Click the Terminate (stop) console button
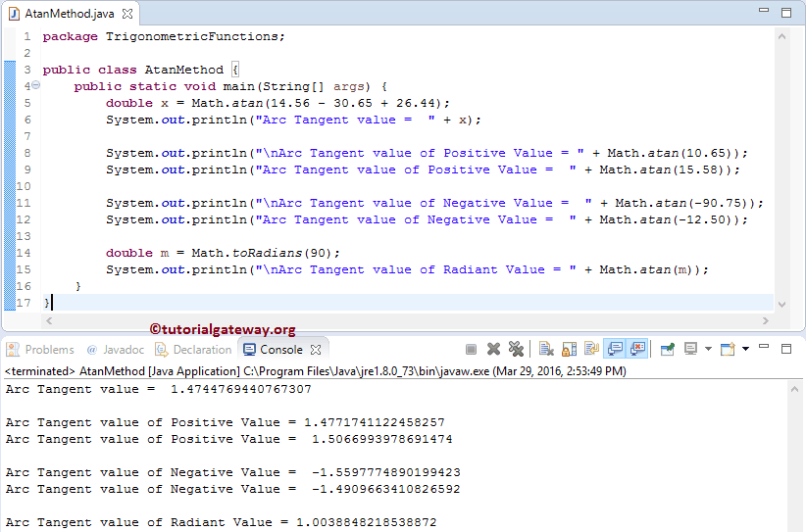 tap(471, 350)
